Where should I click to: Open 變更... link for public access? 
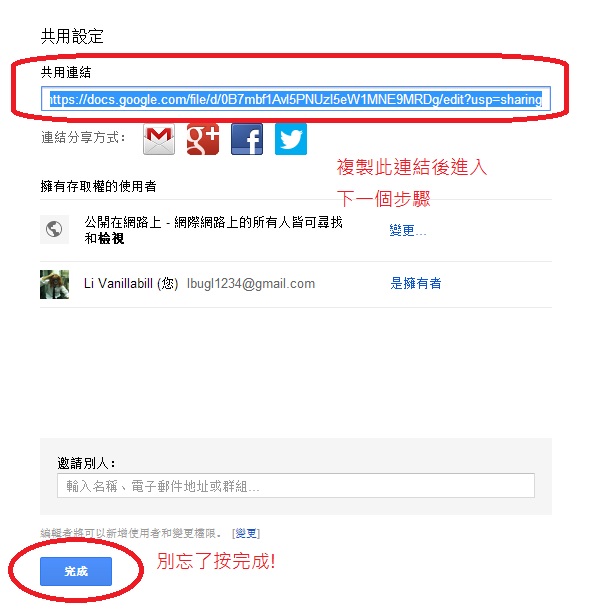408,230
